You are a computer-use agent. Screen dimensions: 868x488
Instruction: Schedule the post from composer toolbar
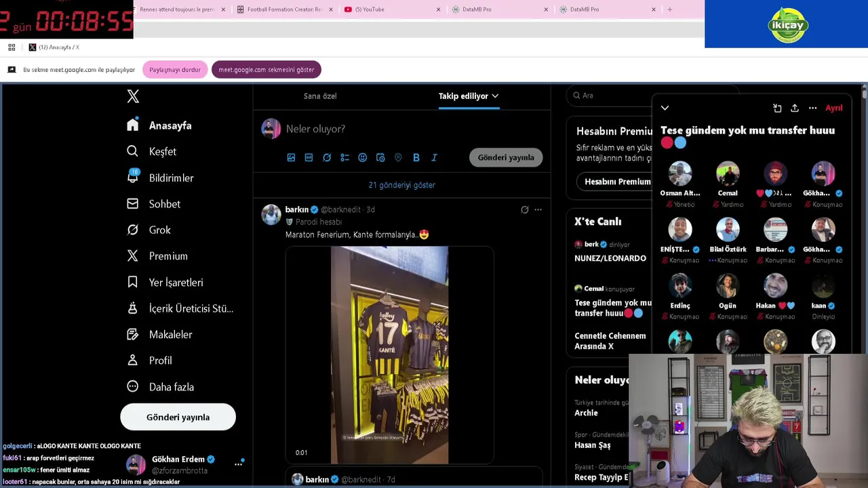tap(380, 157)
